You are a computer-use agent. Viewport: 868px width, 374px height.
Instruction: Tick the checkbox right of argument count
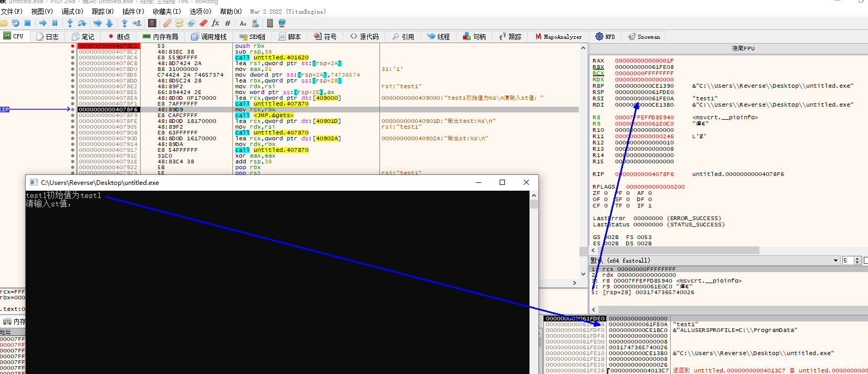pos(865,261)
